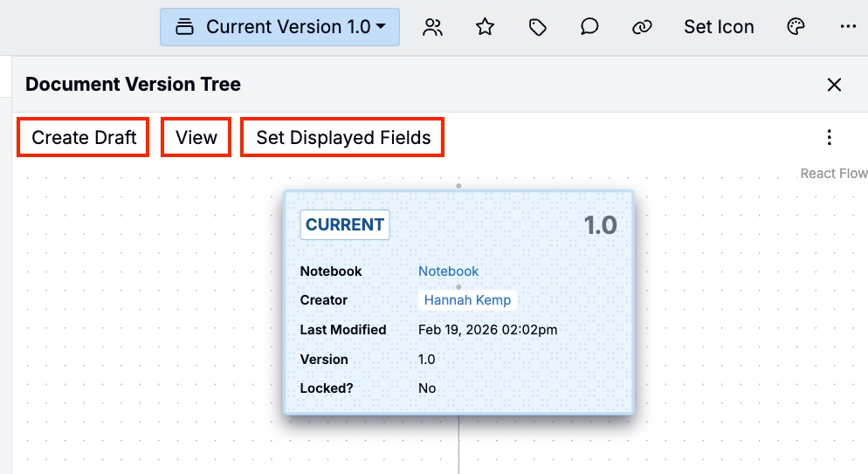This screenshot has width=868, height=474.
Task: Toggle the star favorite icon
Action: click(485, 27)
